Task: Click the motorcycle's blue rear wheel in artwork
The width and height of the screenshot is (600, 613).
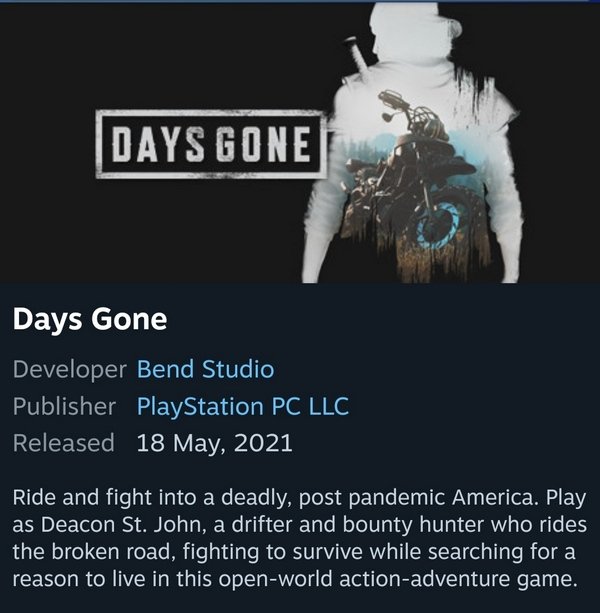Action: 440,224
